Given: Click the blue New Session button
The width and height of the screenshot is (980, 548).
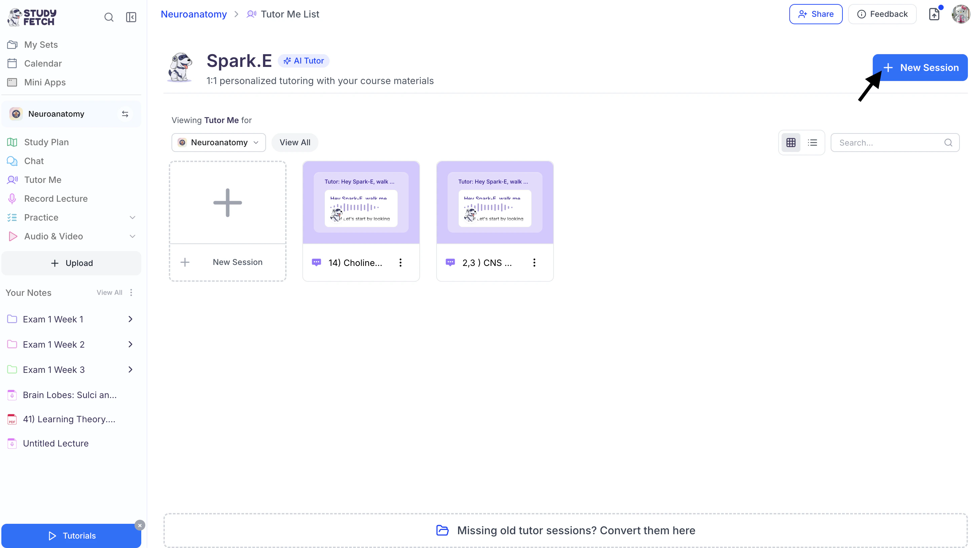Looking at the screenshot, I should point(920,68).
